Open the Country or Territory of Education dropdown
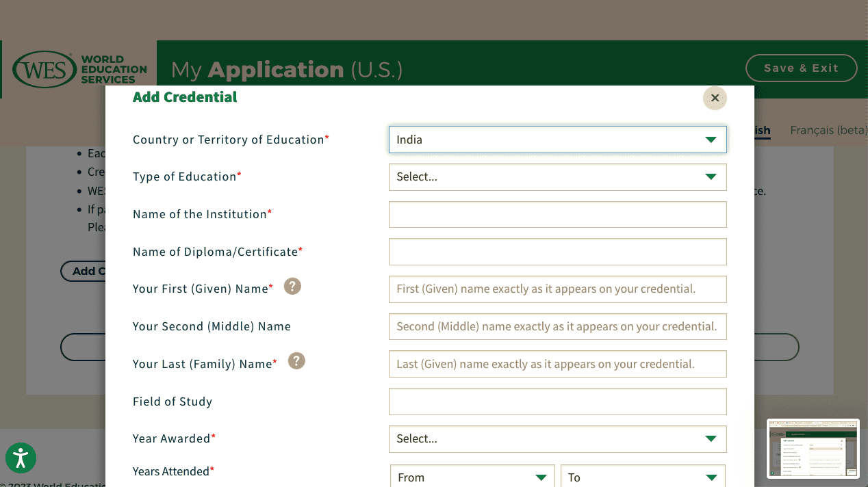This screenshot has height=487, width=868. (557, 140)
